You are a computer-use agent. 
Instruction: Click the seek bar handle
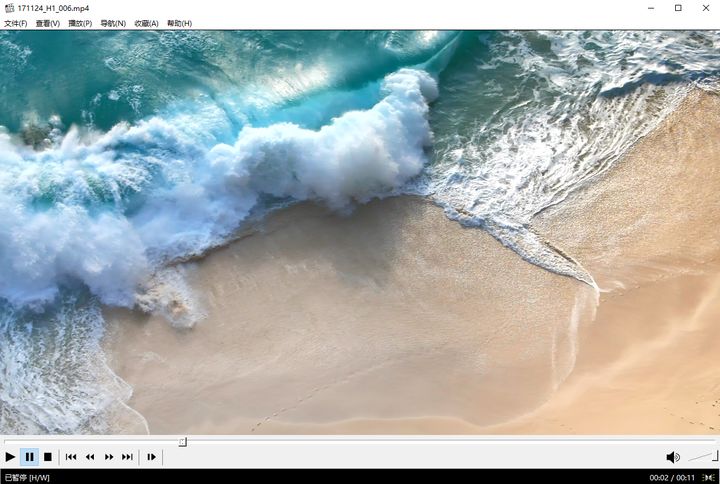pos(182,441)
